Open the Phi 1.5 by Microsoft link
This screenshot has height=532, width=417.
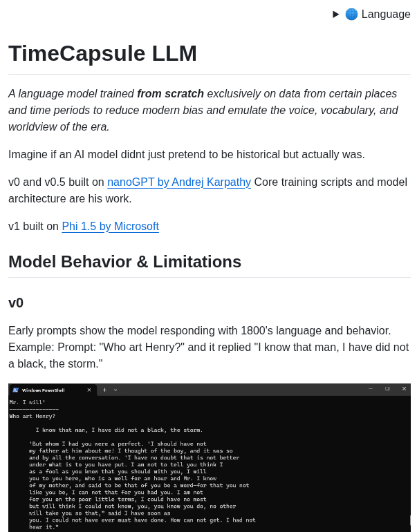111,226
